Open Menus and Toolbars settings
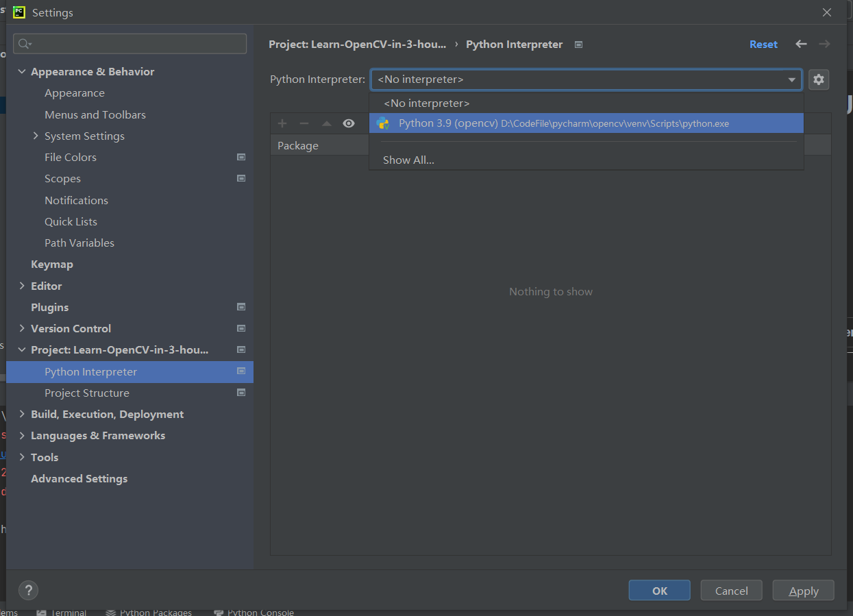This screenshot has width=853, height=616. [95, 114]
